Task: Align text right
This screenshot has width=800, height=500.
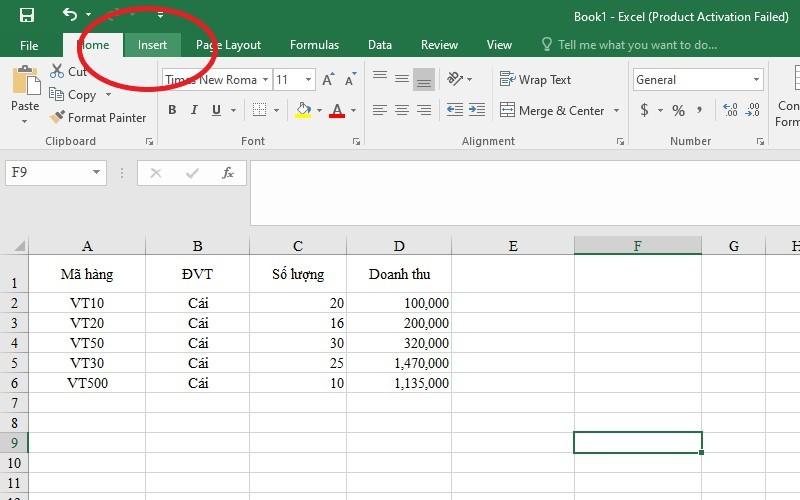Action: [x=424, y=110]
